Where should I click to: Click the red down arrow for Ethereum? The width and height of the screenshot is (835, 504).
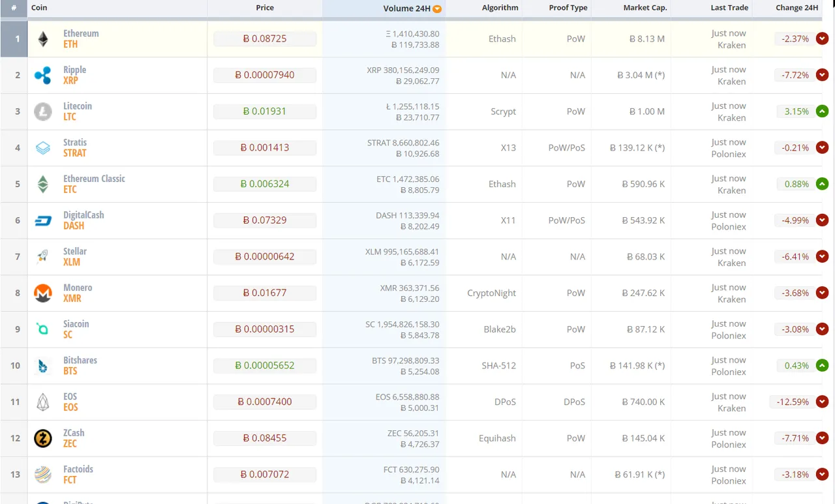tap(822, 38)
